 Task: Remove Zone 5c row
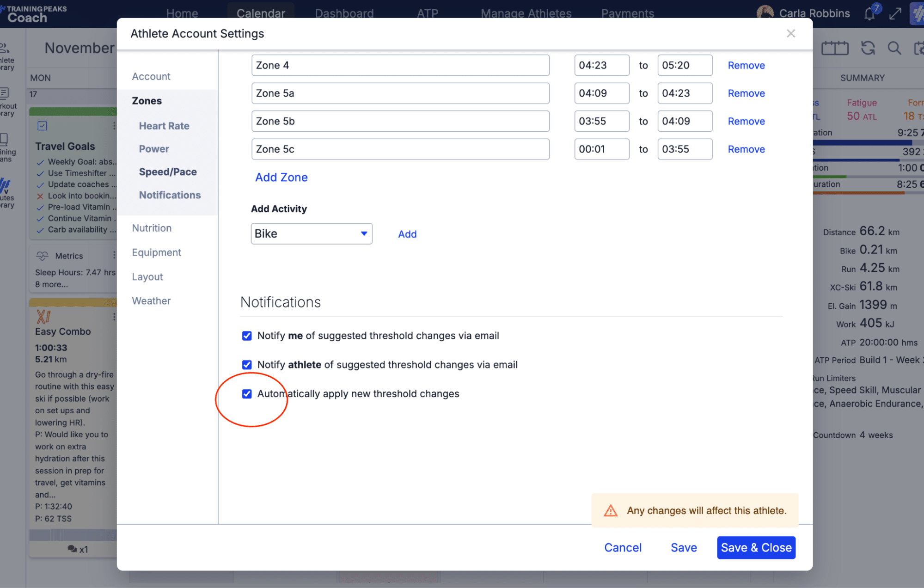click(746, 149)
